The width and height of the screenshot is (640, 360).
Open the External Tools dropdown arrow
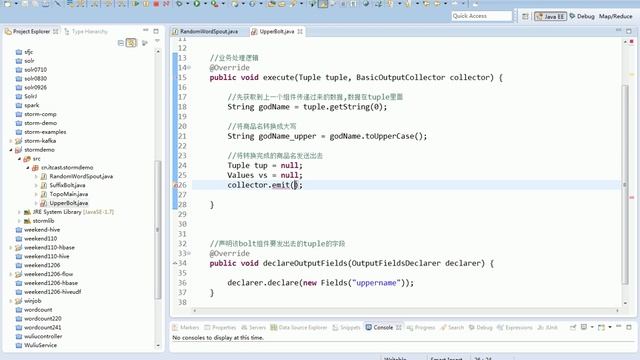(223, 4)
